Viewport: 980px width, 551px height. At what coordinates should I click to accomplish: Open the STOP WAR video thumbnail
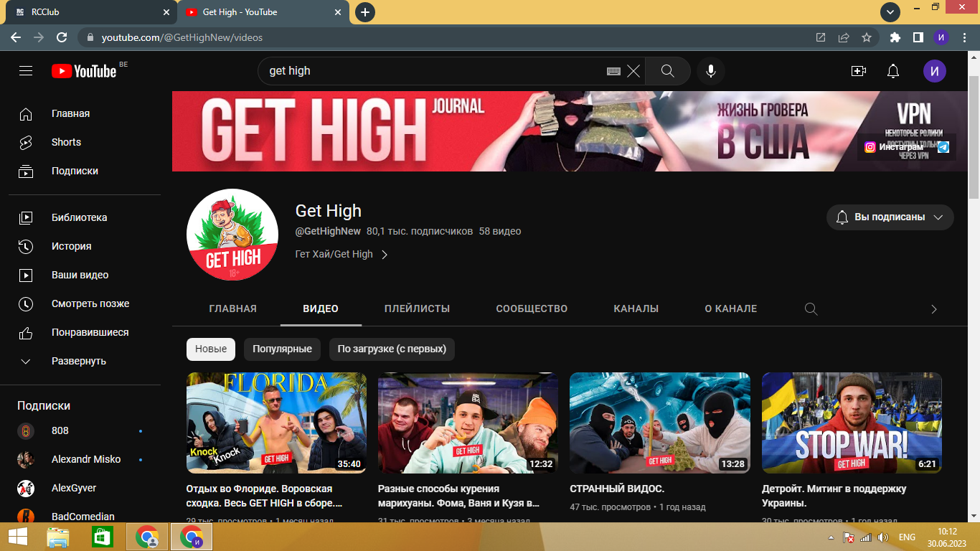[852, 423]
